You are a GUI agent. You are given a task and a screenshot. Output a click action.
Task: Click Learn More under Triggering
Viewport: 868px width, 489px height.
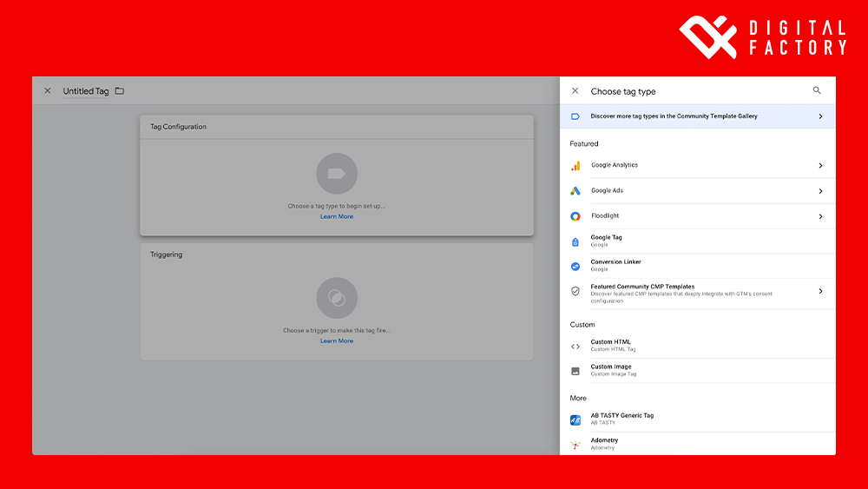click(337, 341)
